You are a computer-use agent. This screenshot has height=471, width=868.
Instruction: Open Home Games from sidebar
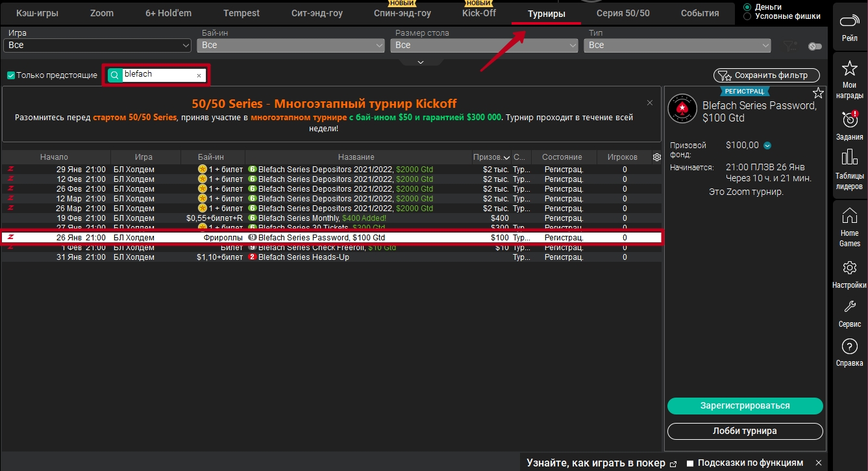point(849,227)
